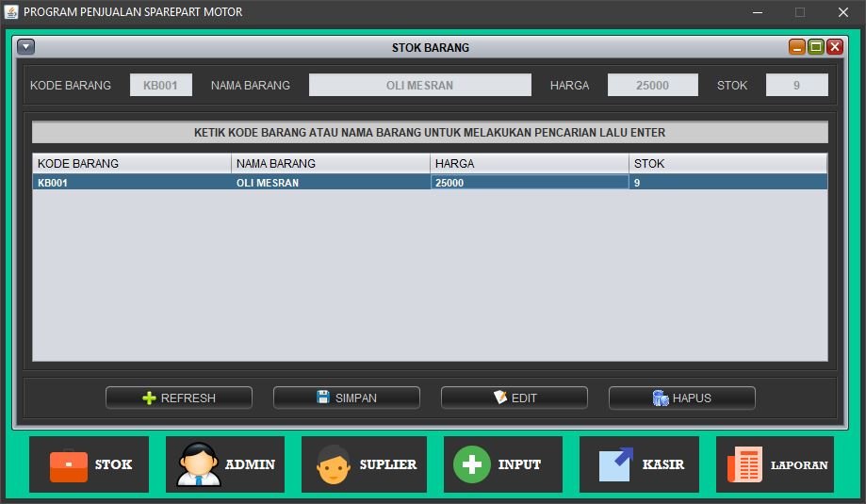Viewport: 866px width, 504px height.
Task: Click the Java icon in title bar
Action: pyautogui.click(x=11, y=12)
